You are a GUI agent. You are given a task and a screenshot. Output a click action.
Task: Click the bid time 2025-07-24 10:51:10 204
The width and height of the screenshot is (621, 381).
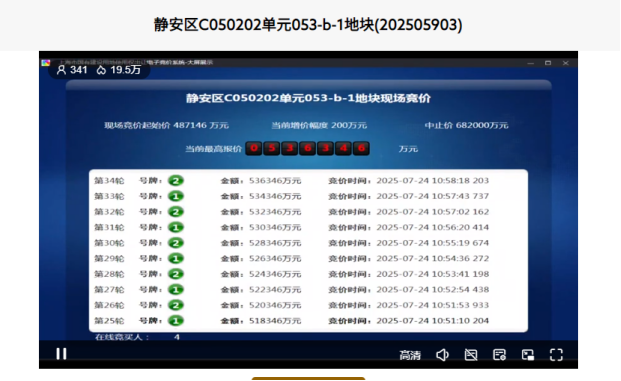pyautogui.click(x=432, y=320)
